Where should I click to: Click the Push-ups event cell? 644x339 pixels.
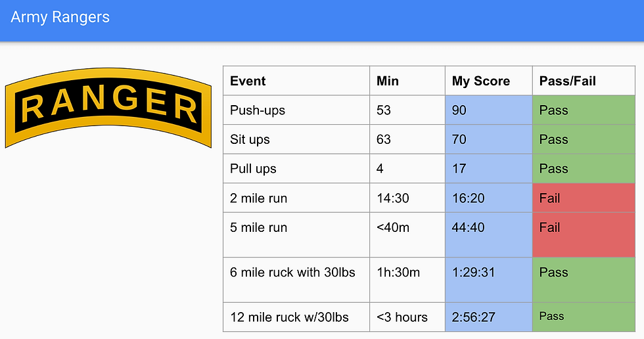tap(296, 110)
